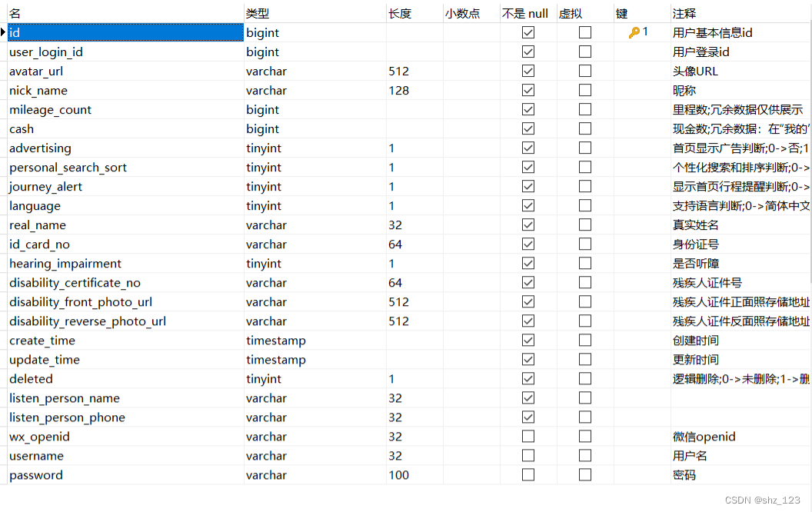Select the id_card_no field name
This screenshot has height=512, width=812.
tap(39, 244)
